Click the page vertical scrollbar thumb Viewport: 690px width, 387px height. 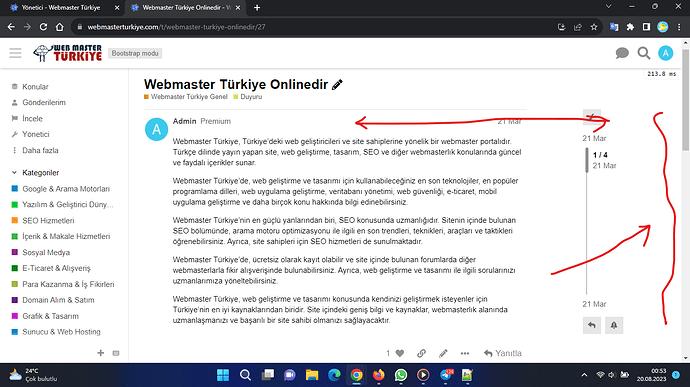pyautogui.click(x=685, y=100)
